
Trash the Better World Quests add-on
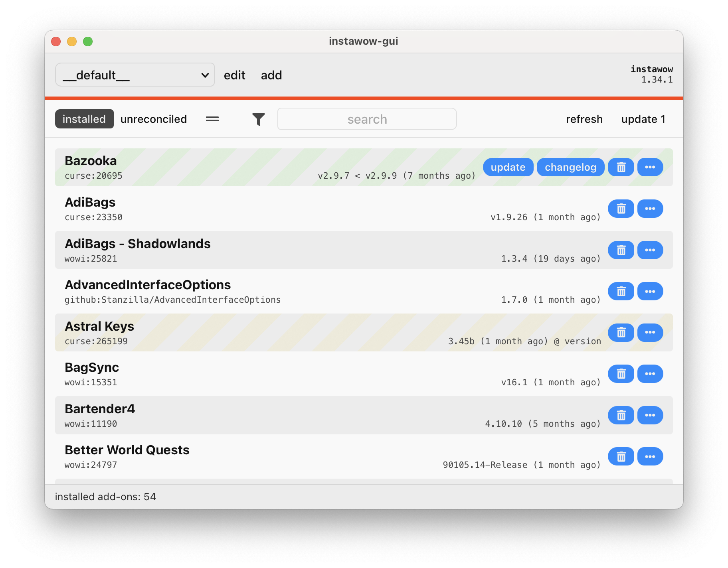click(x=621, y=456)
